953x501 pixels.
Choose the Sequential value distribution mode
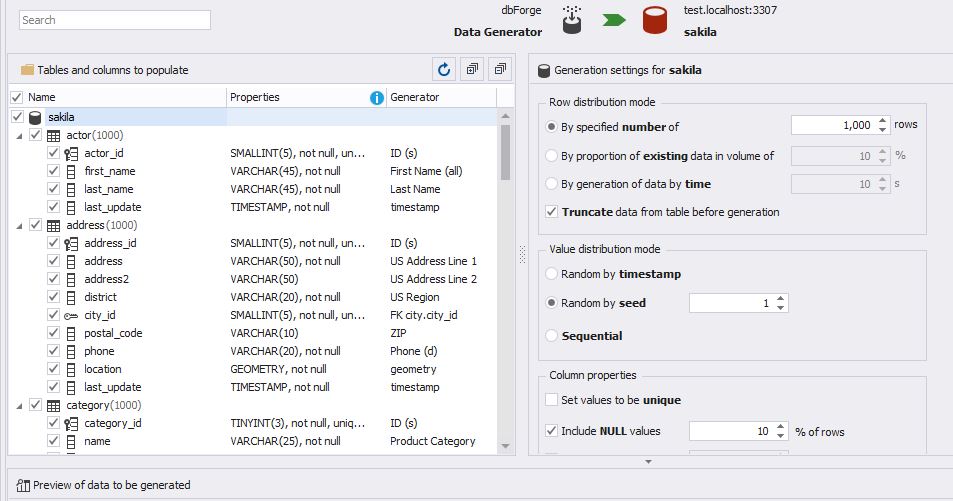[x=552, y=336]
